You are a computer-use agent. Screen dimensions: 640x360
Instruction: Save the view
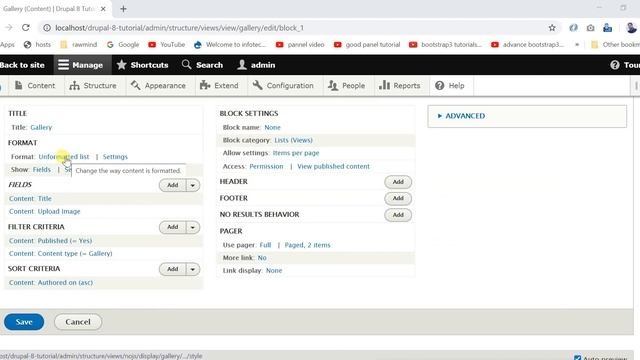[x=24, y=322]
